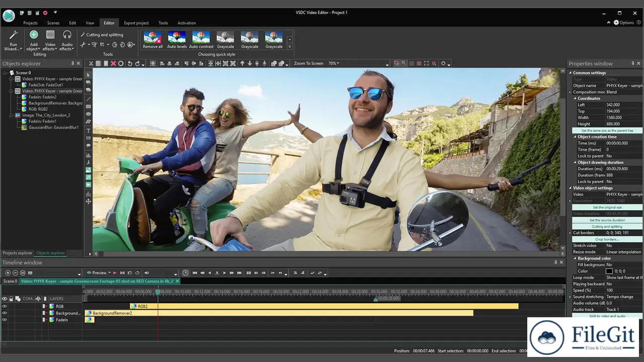Screen dimensions: 644x362
Task: Jump to end with skip-to-end button
Action: point(239,273)
